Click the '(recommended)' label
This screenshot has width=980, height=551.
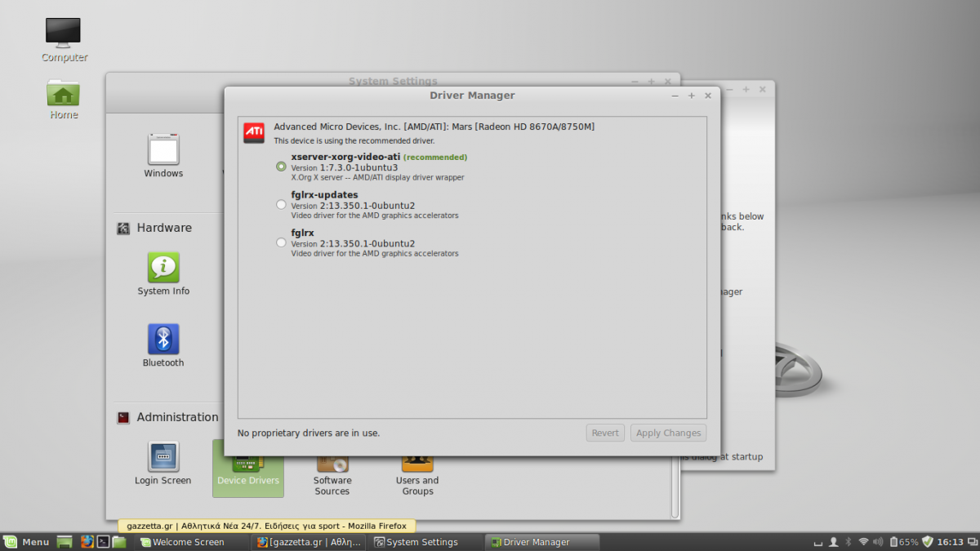(x=435, y=157)
